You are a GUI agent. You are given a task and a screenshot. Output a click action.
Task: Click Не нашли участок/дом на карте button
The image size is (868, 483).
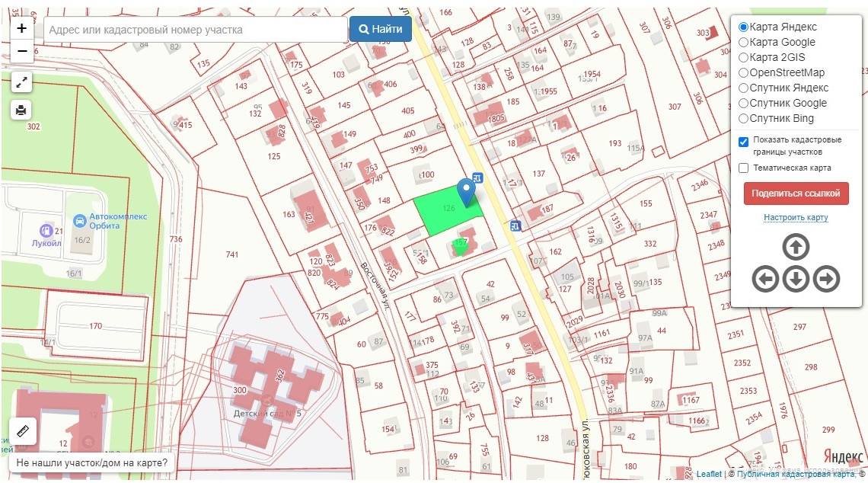pyautogui.click(x=92, y=462)
